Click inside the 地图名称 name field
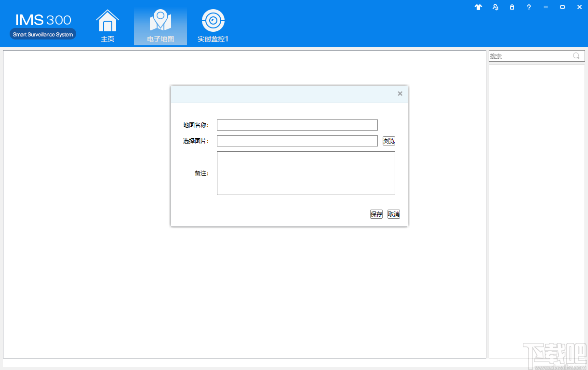 coord(297,125)
